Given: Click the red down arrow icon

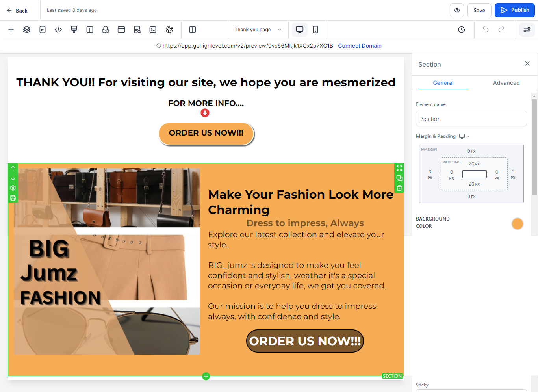Looking at the screenshot, I should pyautogui.click(x=205, y=113).
